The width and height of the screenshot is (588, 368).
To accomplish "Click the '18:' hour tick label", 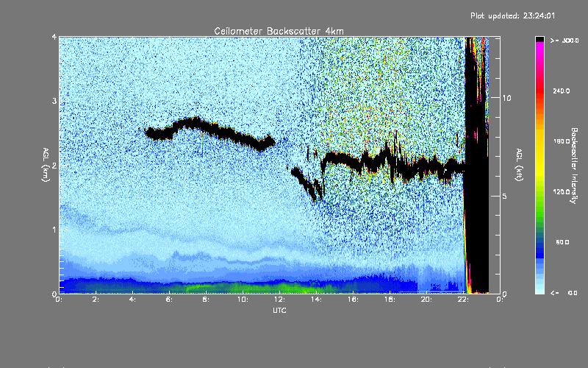I will (x=390, y=300).
